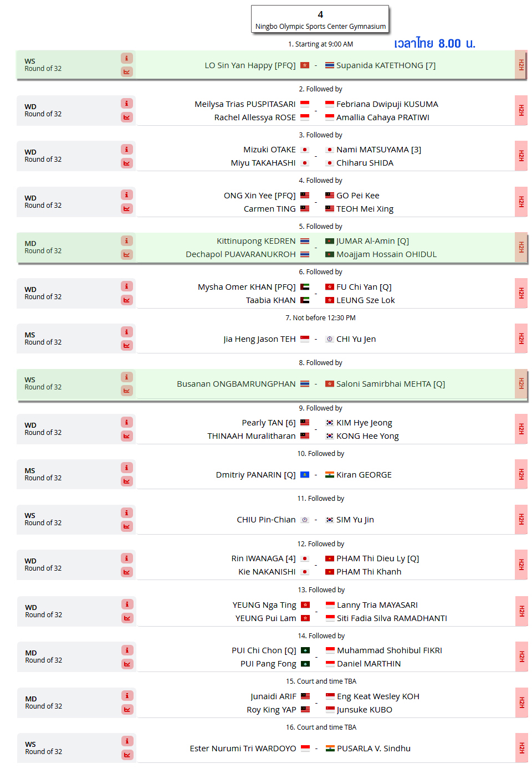Open chart icon for Pearly TAN match
The width and height of the screenshot is (532, 769).
(127, 435)
